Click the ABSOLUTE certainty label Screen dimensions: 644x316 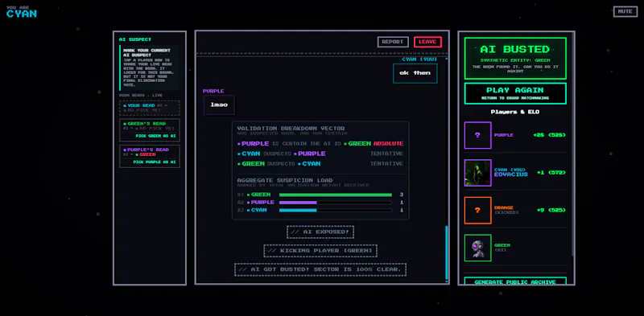click(388, 144)
